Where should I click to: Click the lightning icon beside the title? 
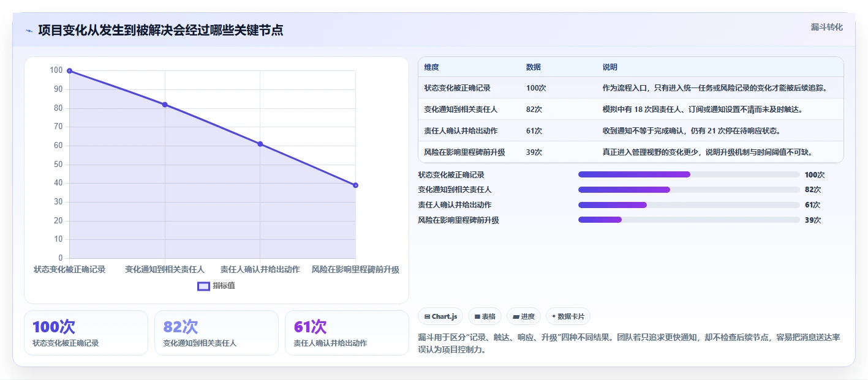point(29,31)
